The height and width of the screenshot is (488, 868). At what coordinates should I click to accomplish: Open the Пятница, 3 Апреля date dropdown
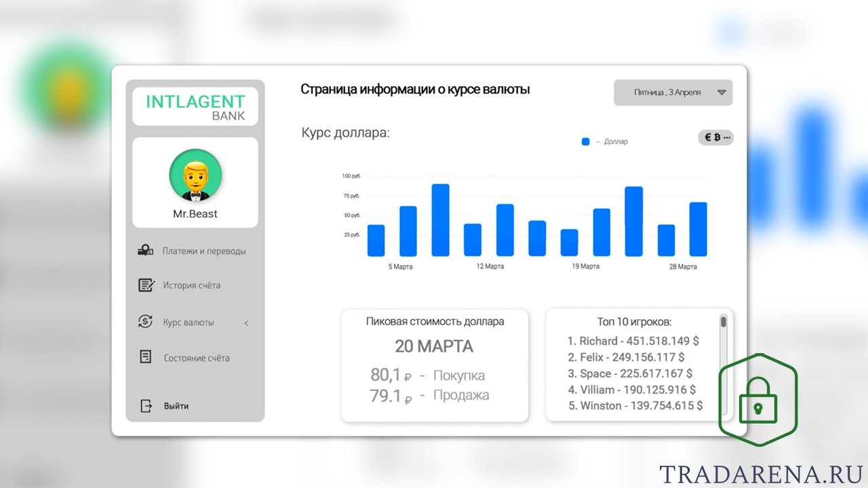tap(673, 92)
